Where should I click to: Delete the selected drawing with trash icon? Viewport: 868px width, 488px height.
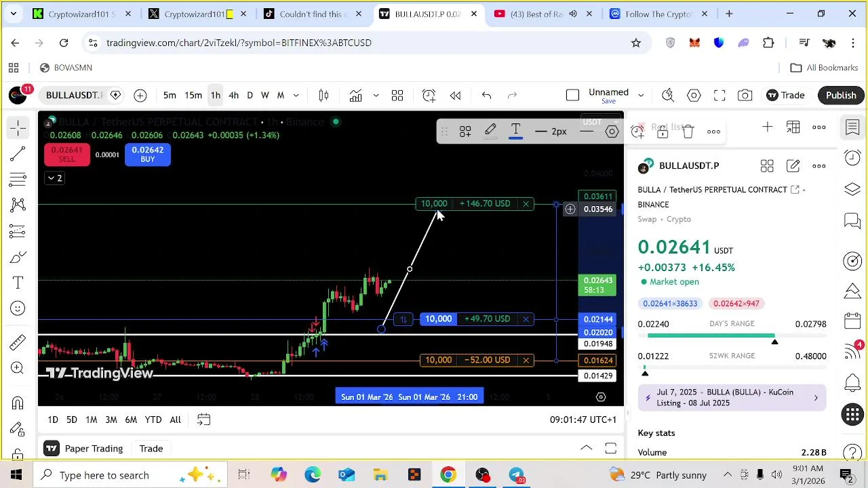click(x=688, y=131)
